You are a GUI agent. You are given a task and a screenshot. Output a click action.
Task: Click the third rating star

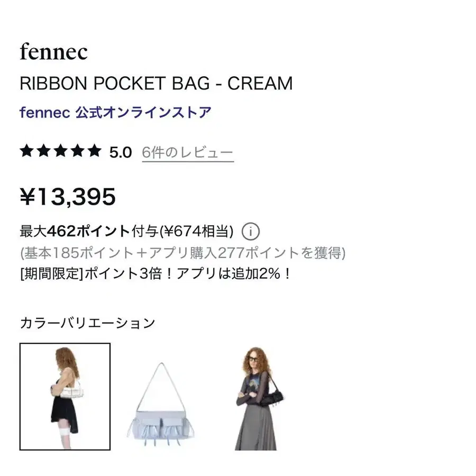coord(60,151)
